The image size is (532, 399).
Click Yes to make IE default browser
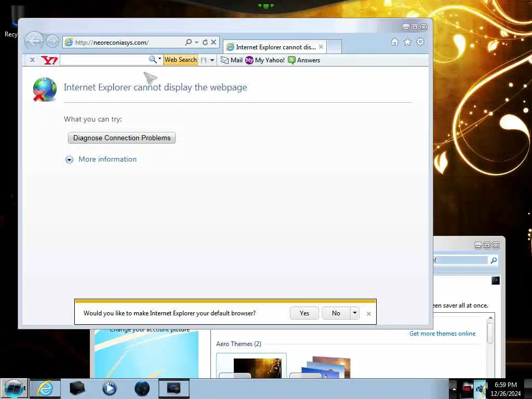[x=304, y=313]
